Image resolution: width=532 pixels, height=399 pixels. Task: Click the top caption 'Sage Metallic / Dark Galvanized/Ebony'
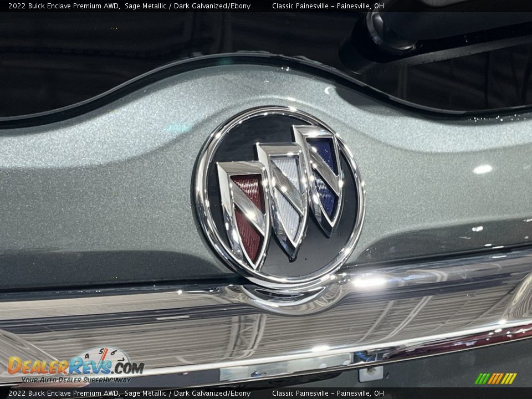[188, 6]
